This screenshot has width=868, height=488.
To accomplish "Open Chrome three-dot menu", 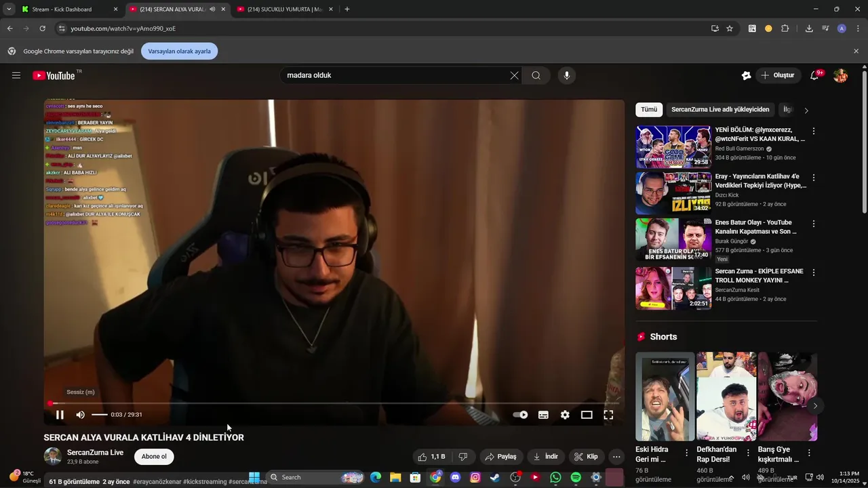I will (x=859, y=28).
